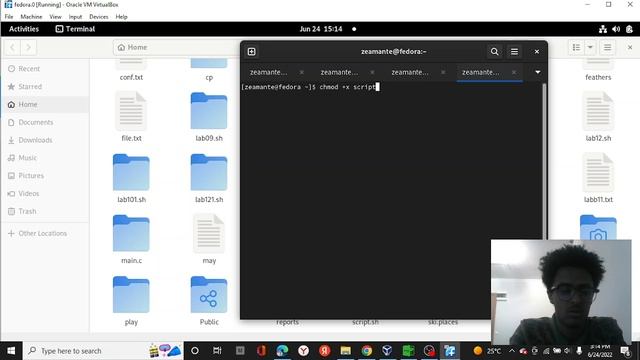This screenshot has height=360, width=640.
Task: Go forward in Files window
Action: 28,47
